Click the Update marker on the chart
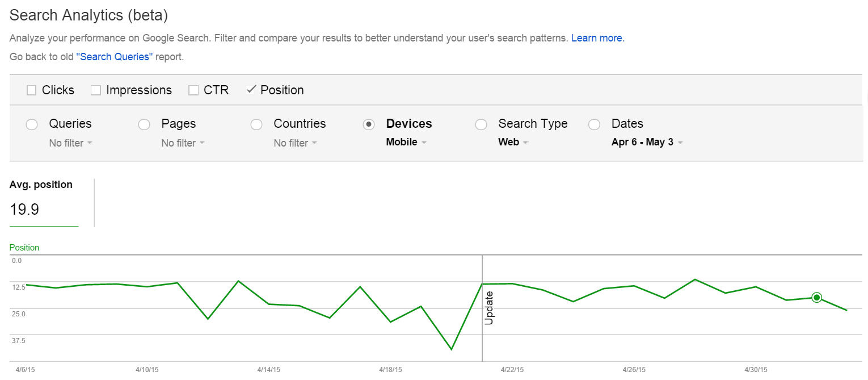 coord(490,307)
